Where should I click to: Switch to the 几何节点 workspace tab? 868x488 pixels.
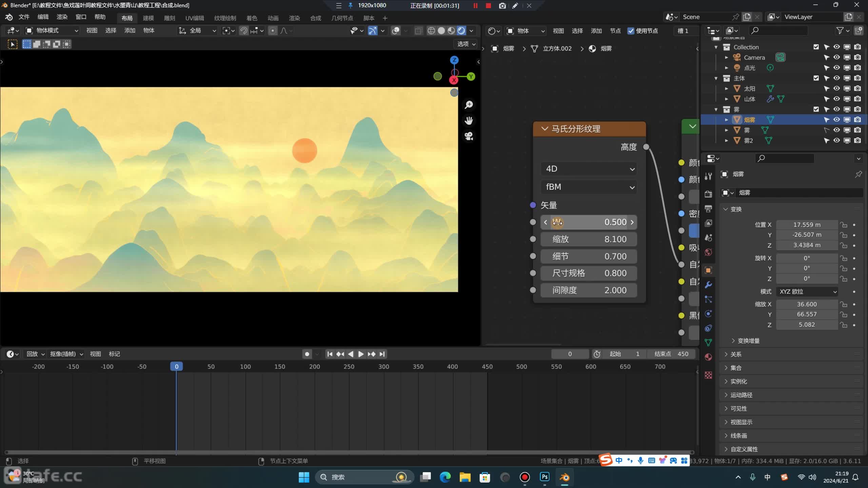[x=342, y=18]
